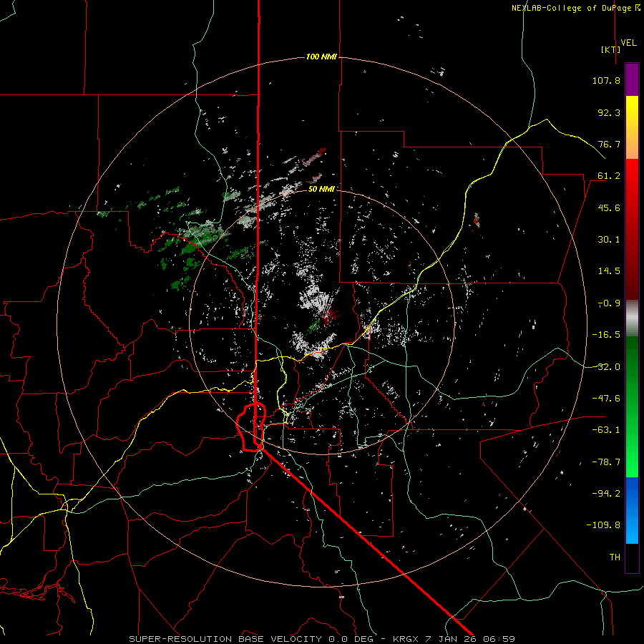Click the VEL legend title
The width and height of the screenshot is (644, 644).
click(628, 43)
